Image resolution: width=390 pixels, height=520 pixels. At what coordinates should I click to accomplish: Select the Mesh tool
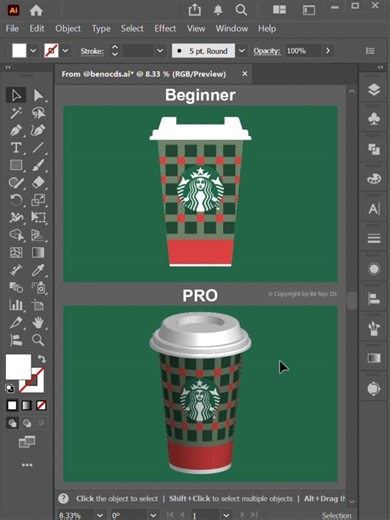coord(16,252)
